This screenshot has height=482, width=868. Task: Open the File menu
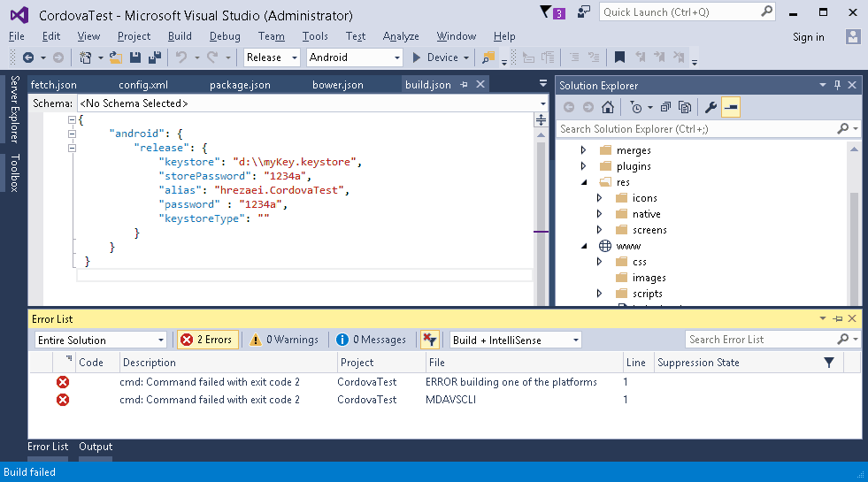(17, 36)
